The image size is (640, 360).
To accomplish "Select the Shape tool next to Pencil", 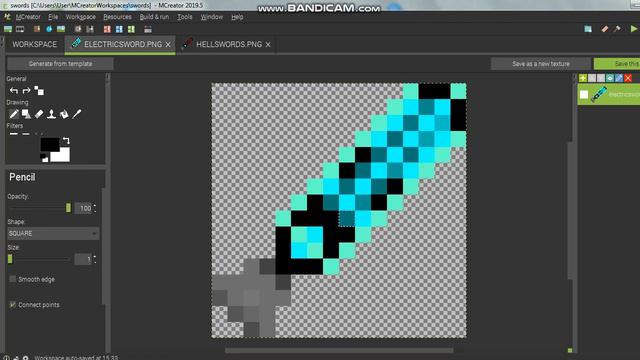I will pyautogui.click(x=27, y=114).
